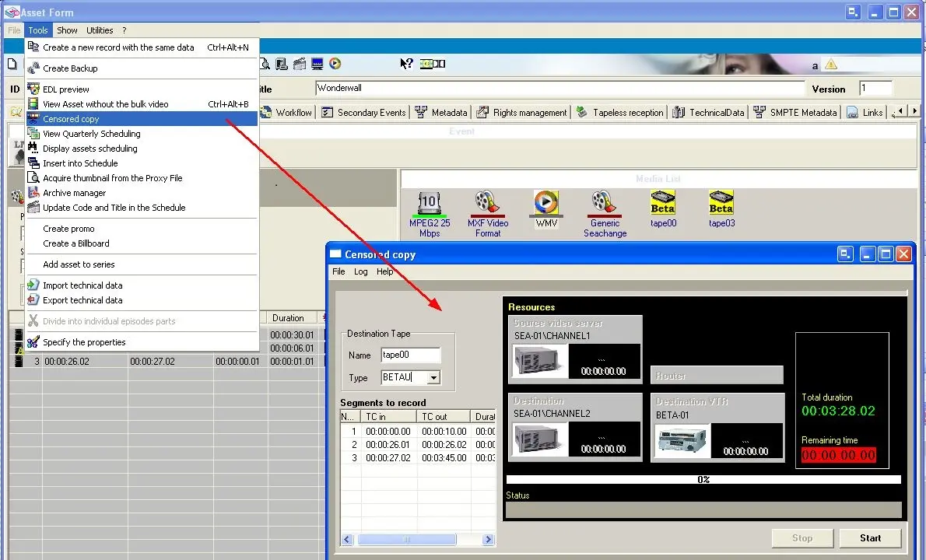Viewport: 926px width, 560px height.
Task: Open the Utilities menu
Action: [x=100, y=30]
